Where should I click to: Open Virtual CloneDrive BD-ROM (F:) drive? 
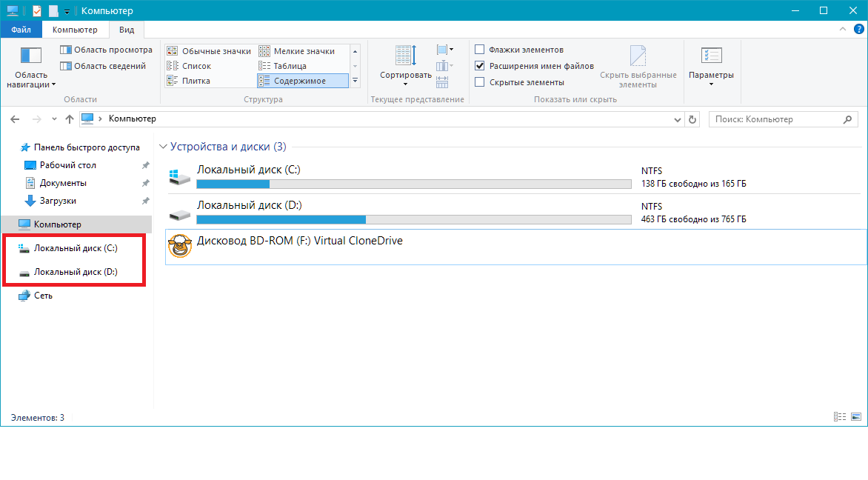click(299, 241)
